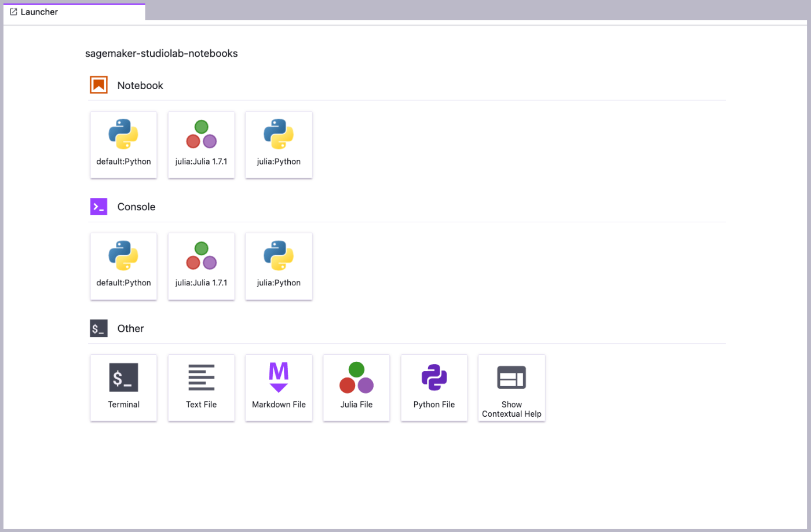Click the Notebook section heading

click(140, 86)
